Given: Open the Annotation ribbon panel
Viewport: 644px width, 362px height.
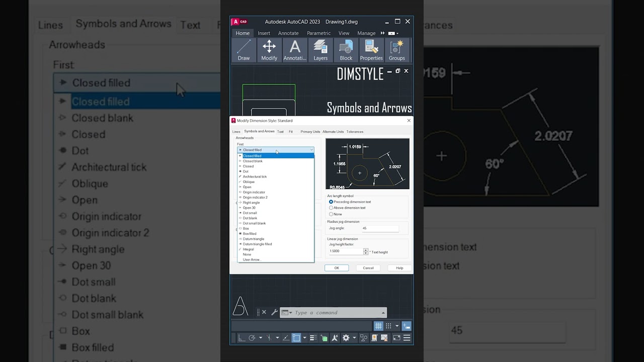Looking at the screenshot, I should [295, 50].
